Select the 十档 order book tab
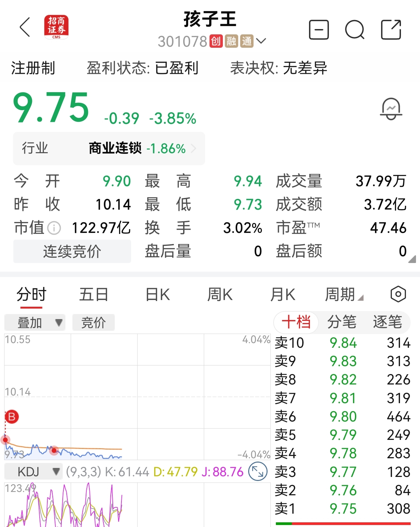 [x=296, y=322]
